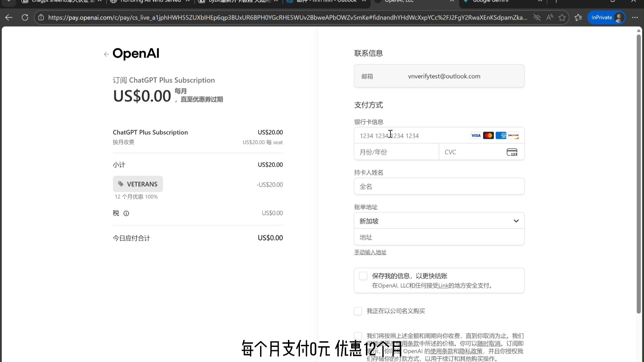Check 'Save my info' (保存我的信息) checkbox

[x=363, y=276]
